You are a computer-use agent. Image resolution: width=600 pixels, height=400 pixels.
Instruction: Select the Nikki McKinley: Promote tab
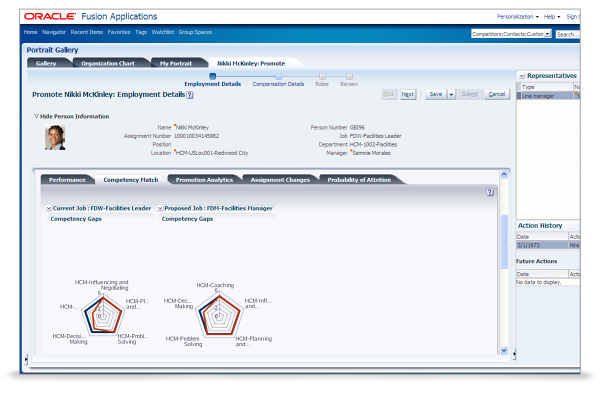coord(251,63)
